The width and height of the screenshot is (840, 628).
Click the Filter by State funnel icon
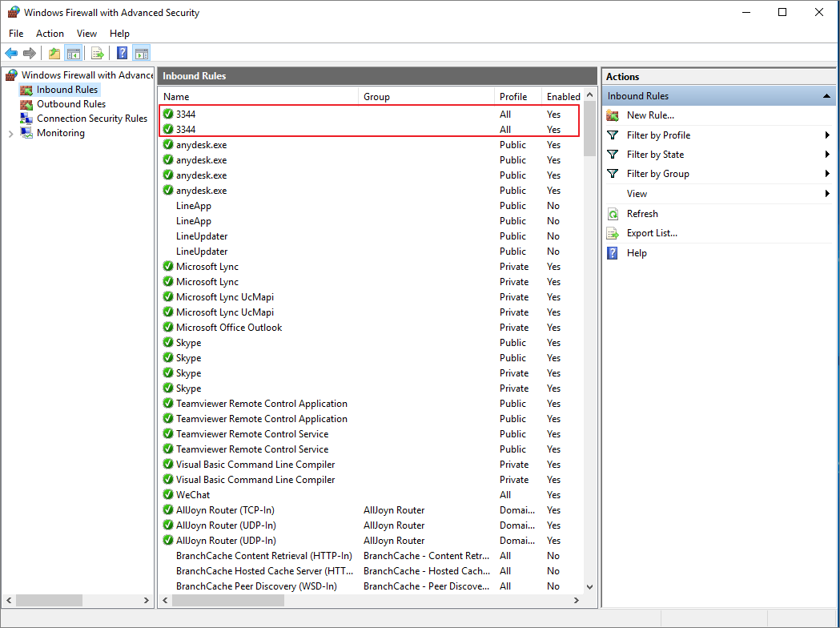(613, 155)
